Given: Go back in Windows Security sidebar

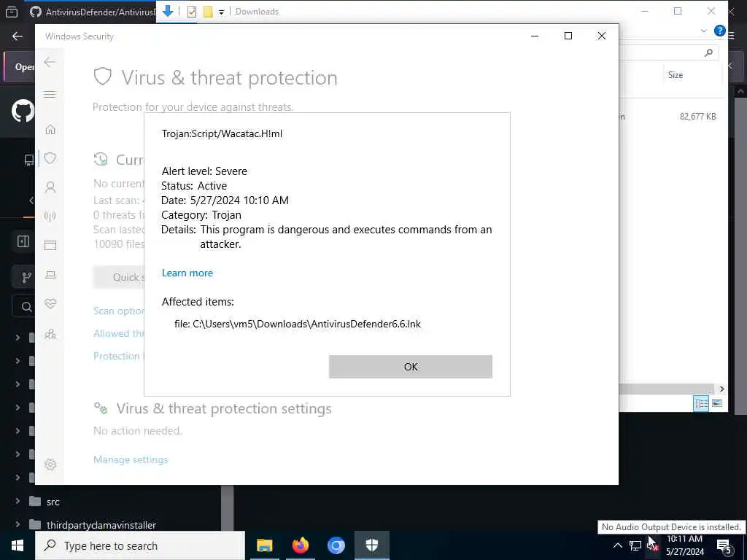Looking at the screenshot, I should (x=50, y=63).
